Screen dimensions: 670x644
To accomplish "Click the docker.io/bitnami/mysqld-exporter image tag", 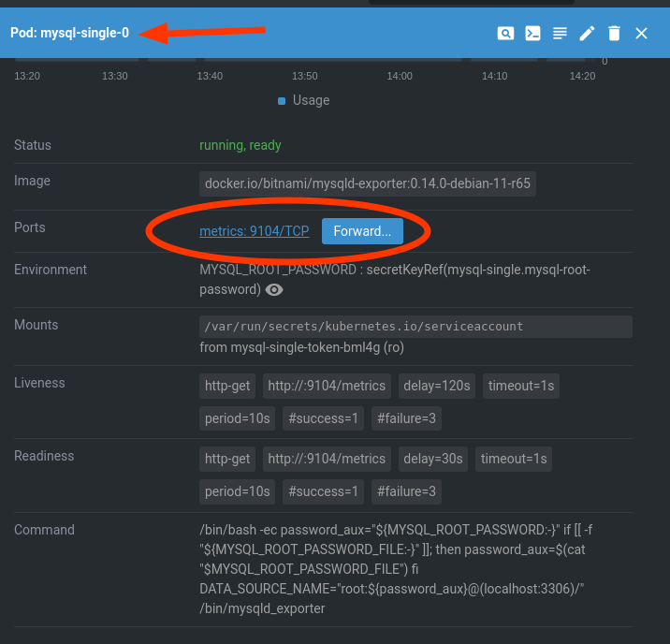I will tap(368, 183).
